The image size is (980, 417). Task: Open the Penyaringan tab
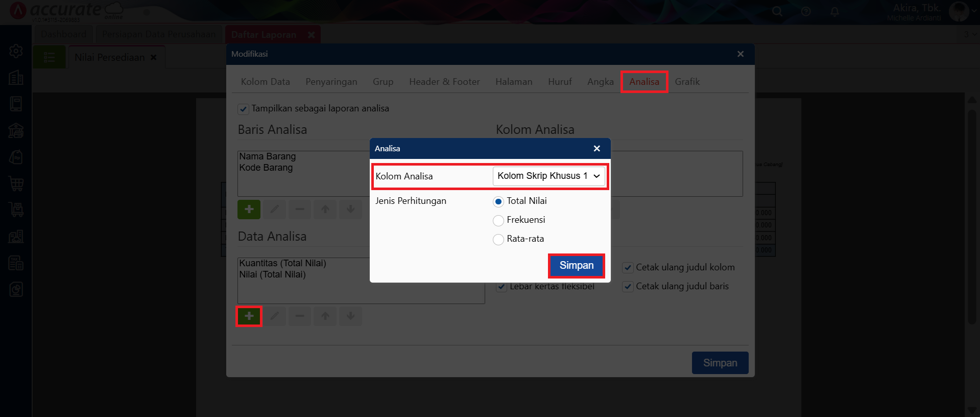coord(331,82)
